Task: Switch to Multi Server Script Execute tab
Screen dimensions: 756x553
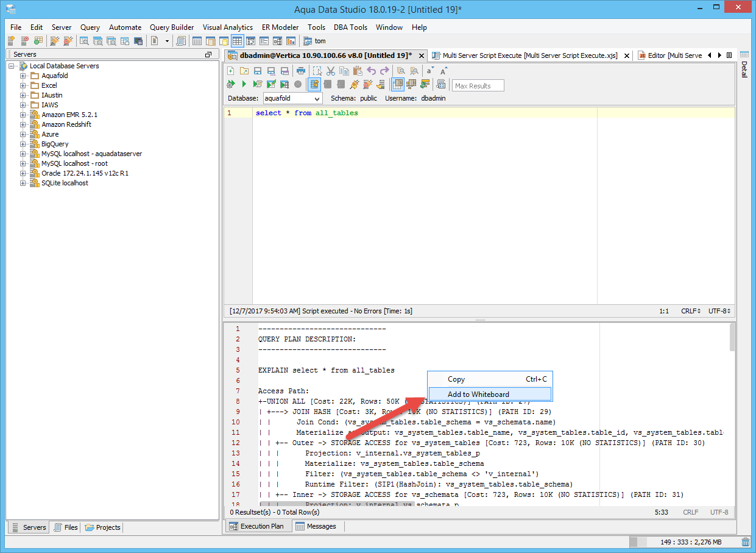Action: (x=530, y=55)
